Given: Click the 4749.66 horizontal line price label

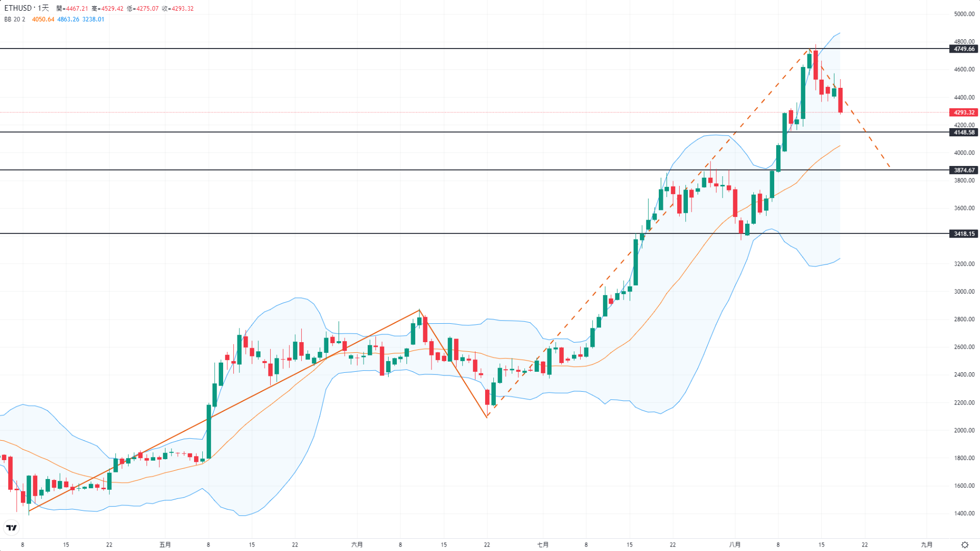Looking at the screenshot, I should click(964, 49).
